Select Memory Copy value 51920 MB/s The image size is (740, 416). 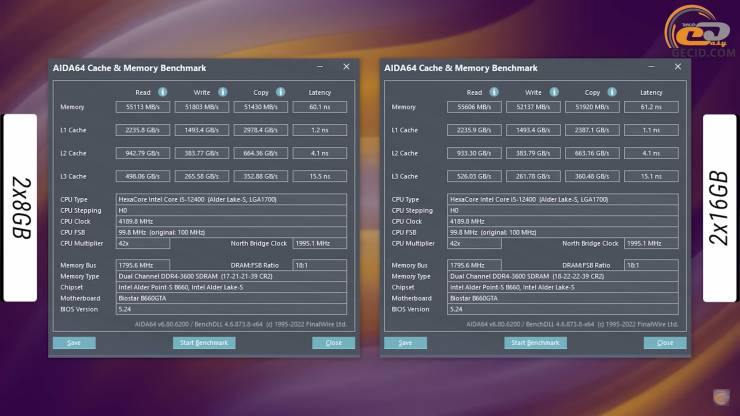592,107
